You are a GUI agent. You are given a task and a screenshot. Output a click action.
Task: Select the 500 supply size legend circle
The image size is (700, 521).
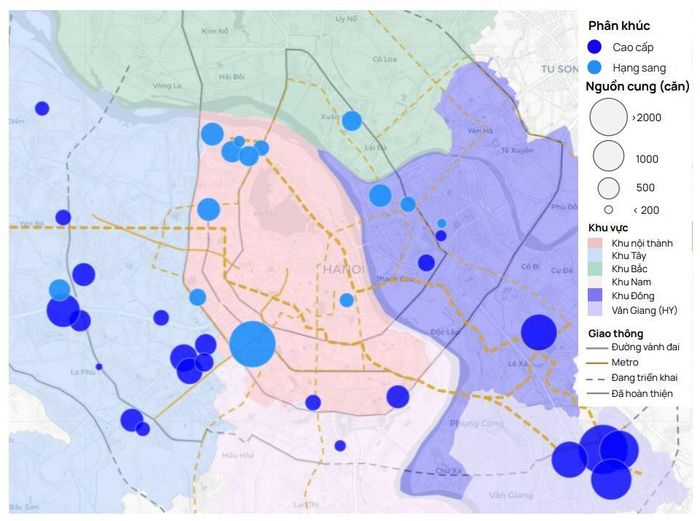point(608,188)
